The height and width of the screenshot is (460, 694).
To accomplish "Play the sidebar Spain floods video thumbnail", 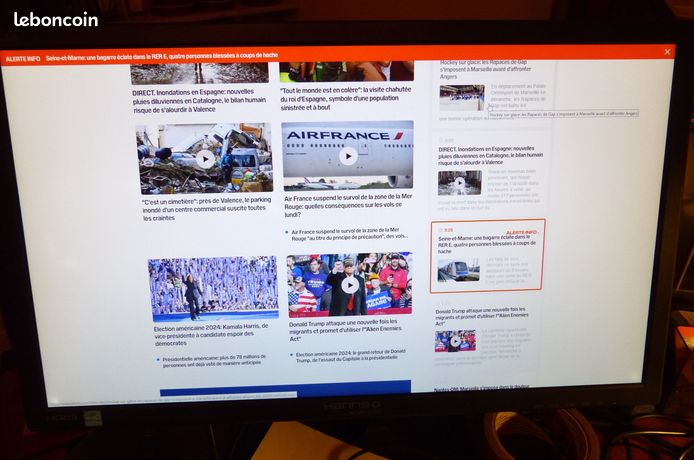I will click(459, 182).
